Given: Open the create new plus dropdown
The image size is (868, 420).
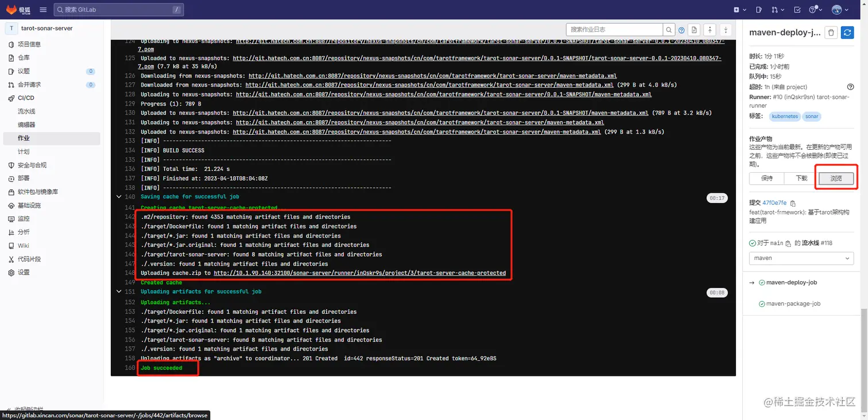Looking at the screenshot, I should tap(740, 10).
